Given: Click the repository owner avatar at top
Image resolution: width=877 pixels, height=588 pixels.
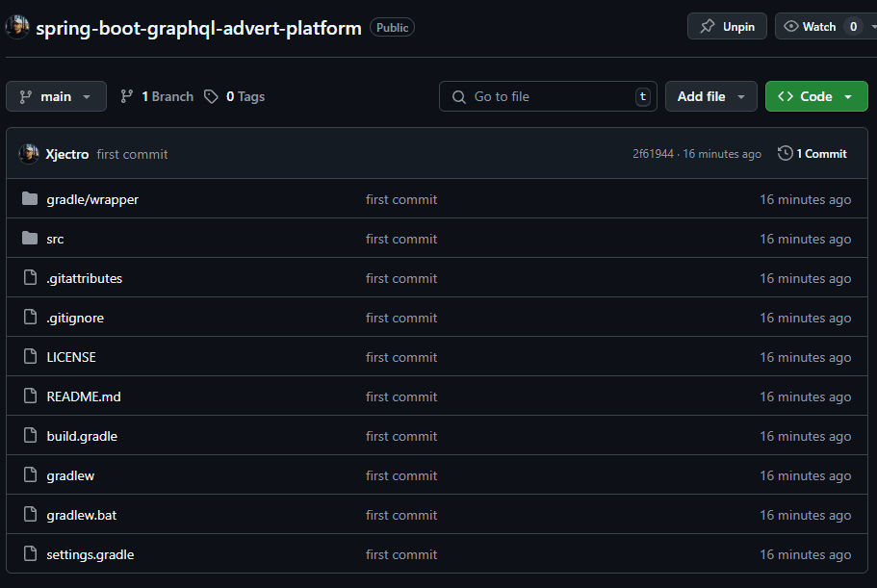Looking at the screenshot, I should click(x=17, y=27).
